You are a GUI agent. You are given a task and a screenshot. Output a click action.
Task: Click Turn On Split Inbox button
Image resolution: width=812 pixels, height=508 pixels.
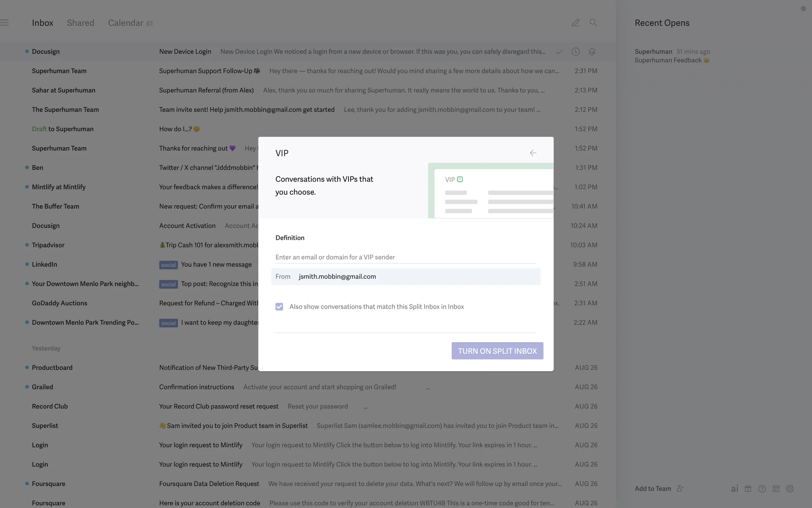(x=497, y=351)
